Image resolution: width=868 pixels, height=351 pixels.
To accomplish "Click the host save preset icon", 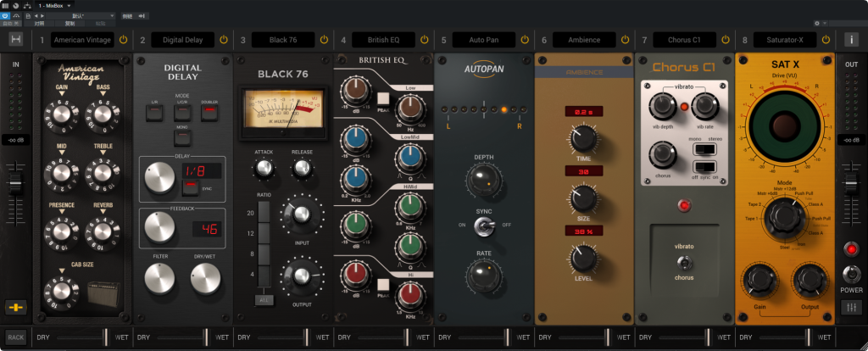I will (27, 16).
